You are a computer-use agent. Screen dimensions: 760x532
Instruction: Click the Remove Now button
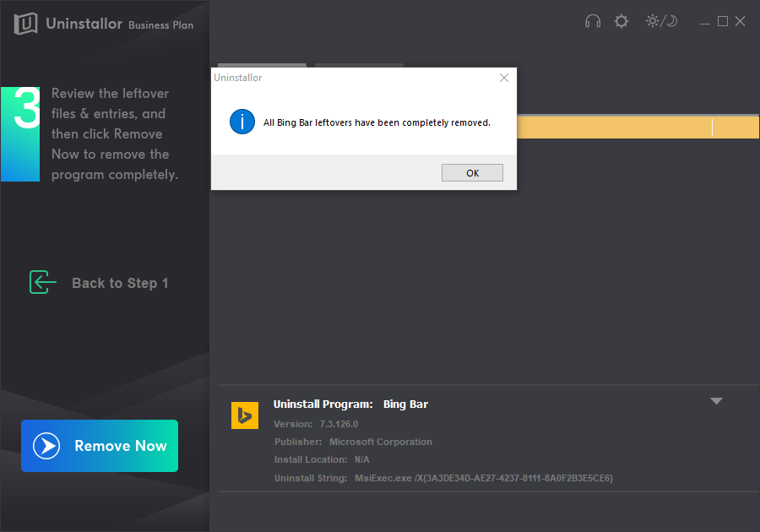[100, 446]
